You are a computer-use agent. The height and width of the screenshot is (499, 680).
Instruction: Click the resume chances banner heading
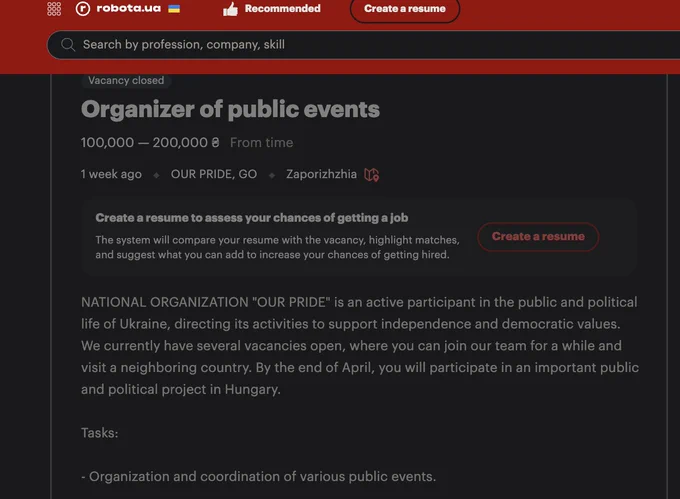pos(252,218)
